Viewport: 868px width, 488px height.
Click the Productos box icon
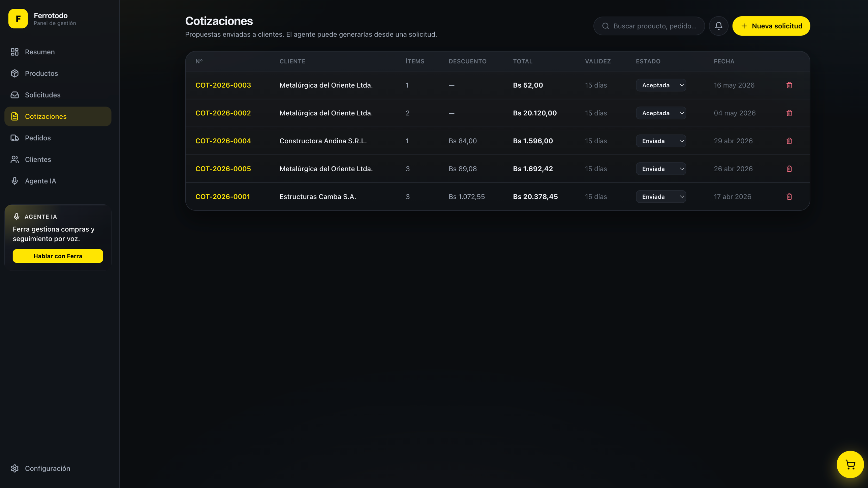[x=14, y=74]
